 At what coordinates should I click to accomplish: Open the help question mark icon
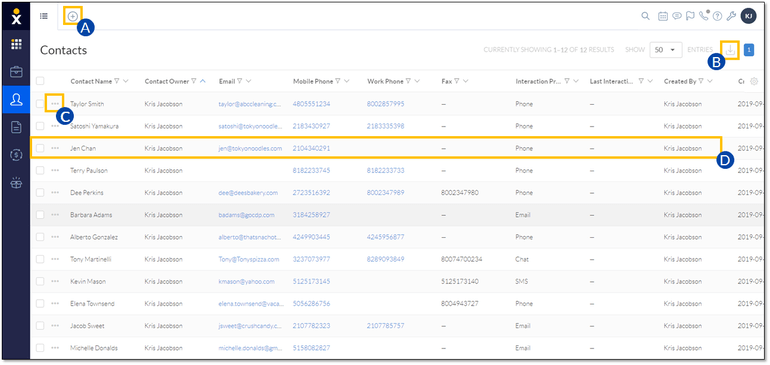click(x=717, y=16)
